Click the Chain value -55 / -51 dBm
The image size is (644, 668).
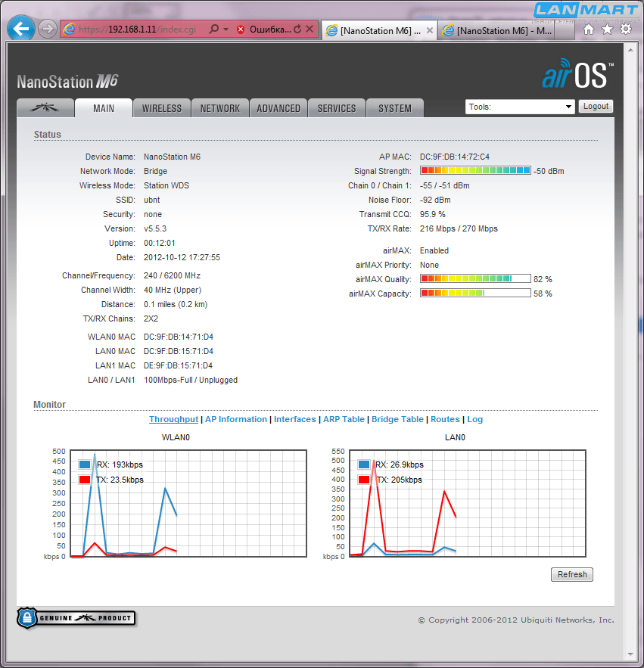pyautogui.click(x=444, y=185)
